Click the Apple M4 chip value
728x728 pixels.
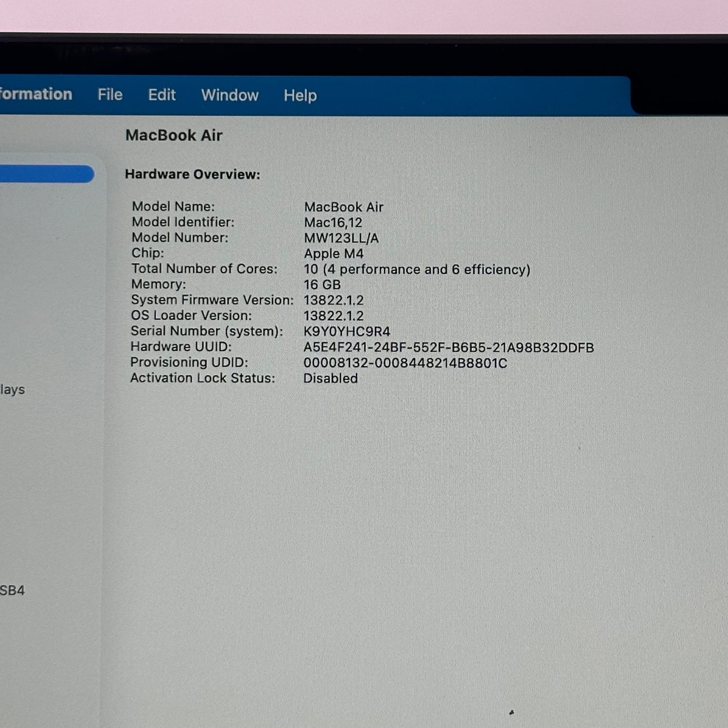(x=333, y=254)
